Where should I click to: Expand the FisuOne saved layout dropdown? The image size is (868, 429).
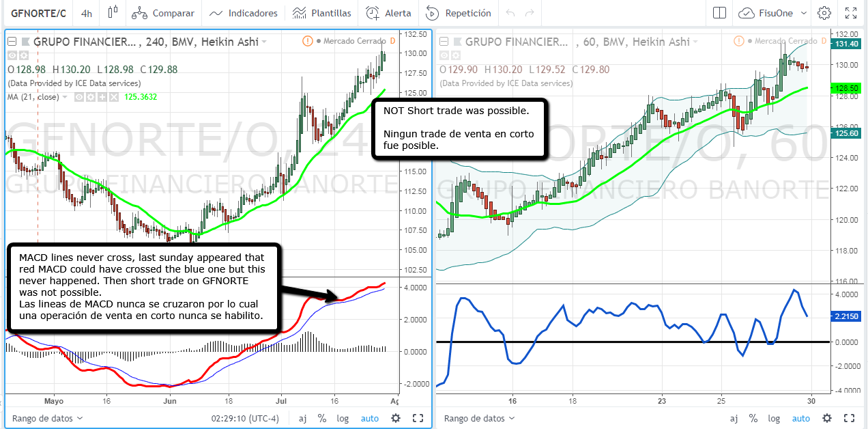tap(803, 13)
